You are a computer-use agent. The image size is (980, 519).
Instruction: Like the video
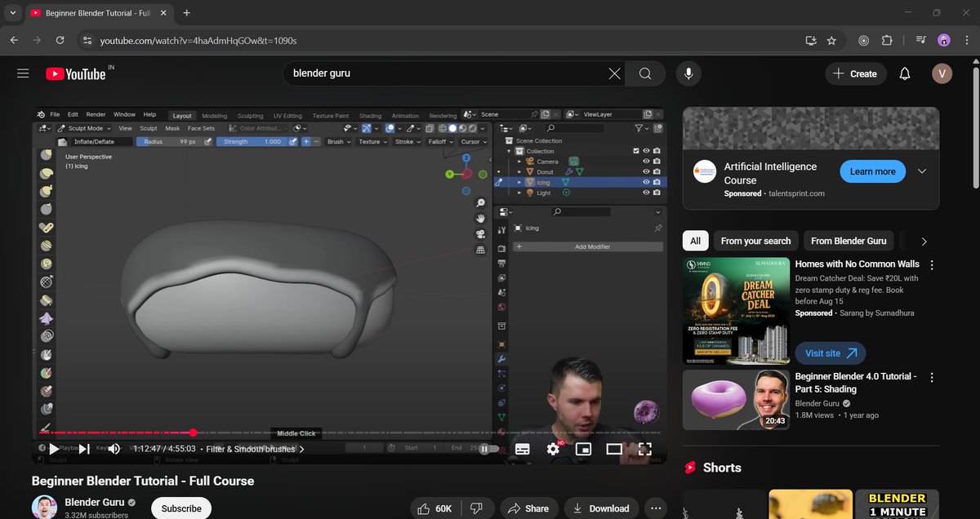[x=434, y=508]
